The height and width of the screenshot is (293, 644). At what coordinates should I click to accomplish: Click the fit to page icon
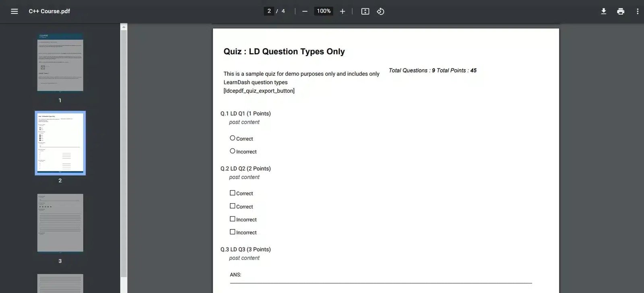(365, 11)
